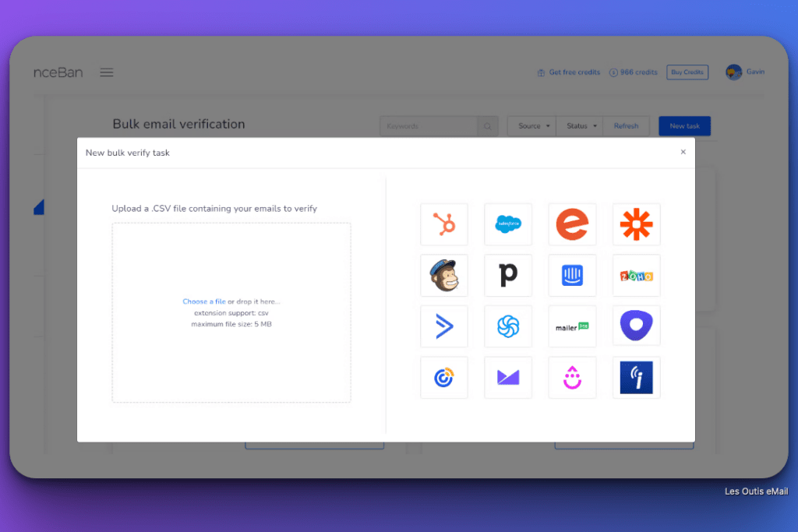Screen dimensions: 798x532
Task: Click the gift icon by Get free credits
Action: 541,72
